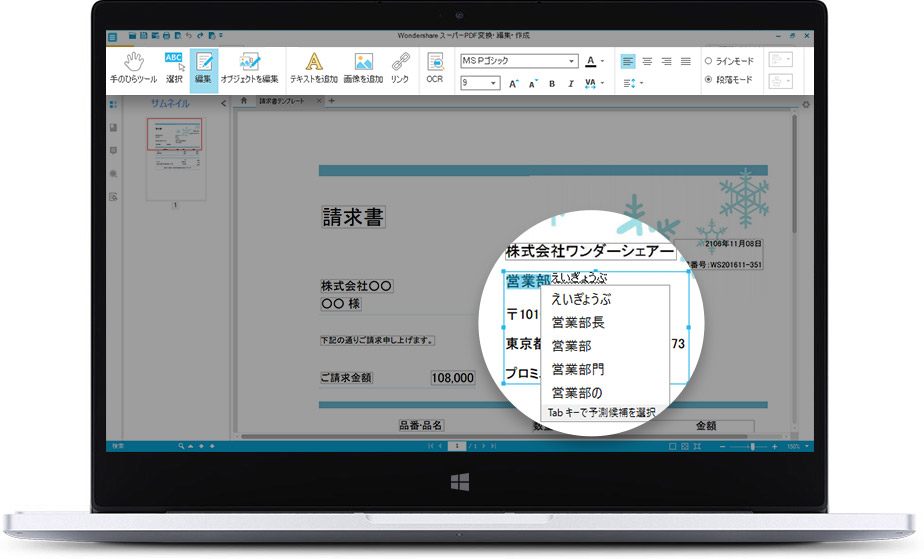Image resolution: width=924 pixels, height=559 pixels.
Task: Choose えいぎょうぶ IME suggestion
Action: [x=581, y=299]
